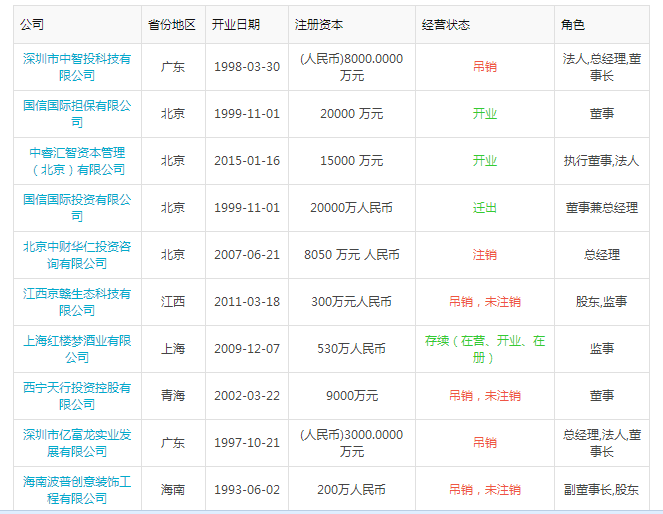The width and height of the screenshot is (663, 514).
Task: Select the date 1998-03-30
Action: (x=247, y=67)
